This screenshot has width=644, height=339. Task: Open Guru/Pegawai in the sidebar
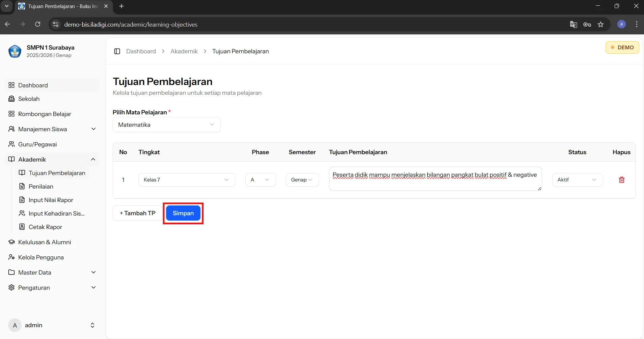pos(52,144)
